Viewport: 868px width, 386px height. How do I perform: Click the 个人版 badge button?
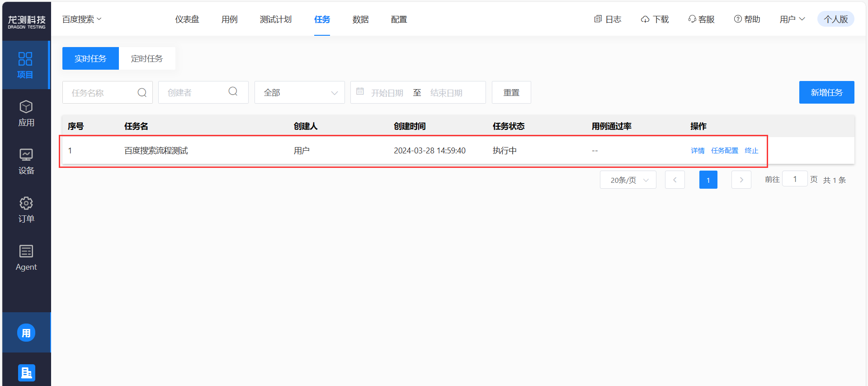(x=836, y=19)
